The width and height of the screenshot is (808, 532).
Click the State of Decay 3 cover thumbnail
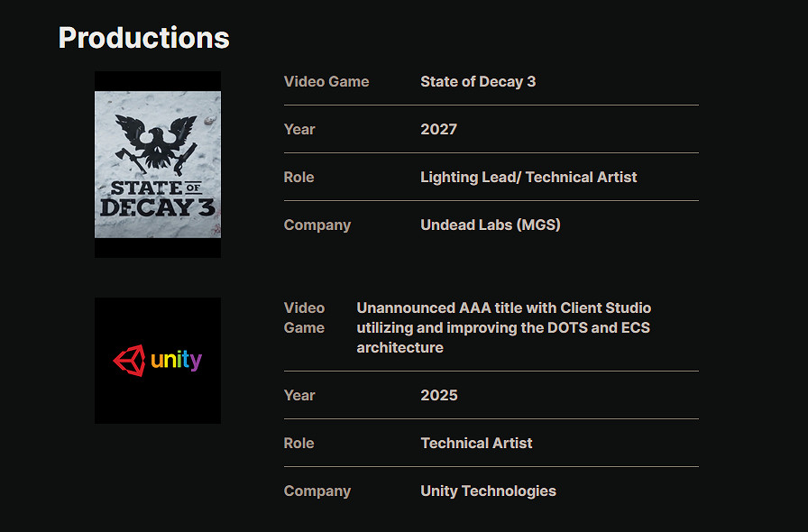pyautogui.click(x=158, y=164)
